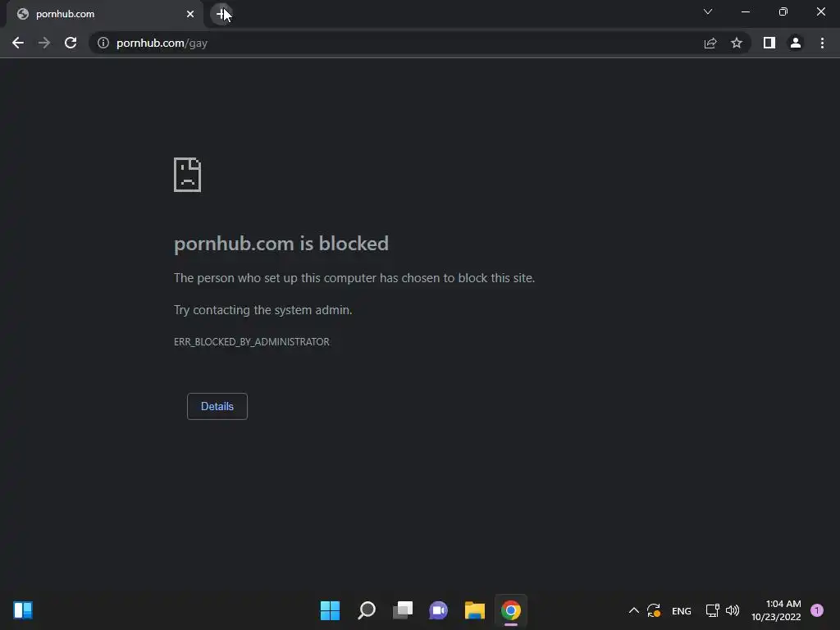Open a new tab with plus button
This screenshot has width=840, height=630.
tap(221, 14)
